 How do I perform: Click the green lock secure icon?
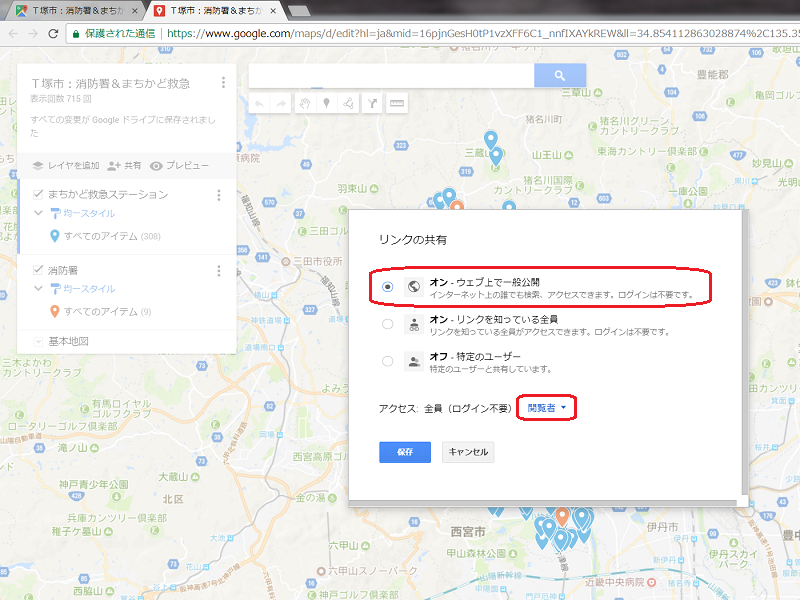(76, 34)
